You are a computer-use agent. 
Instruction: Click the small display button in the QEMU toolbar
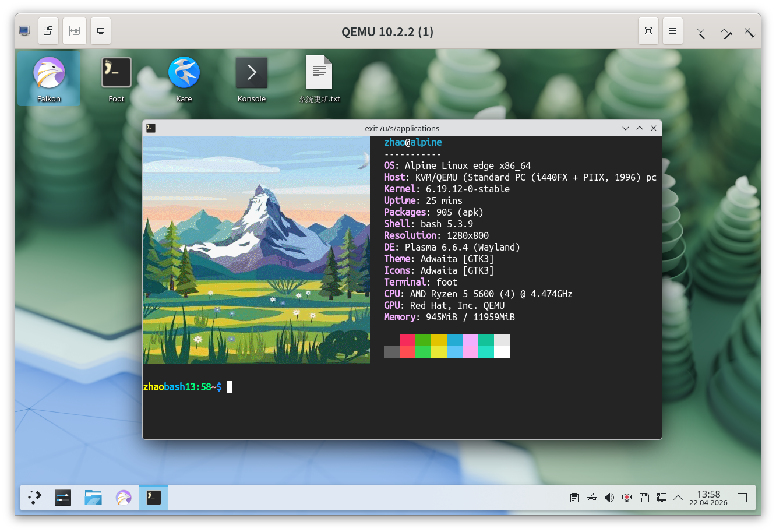point(101,31)
